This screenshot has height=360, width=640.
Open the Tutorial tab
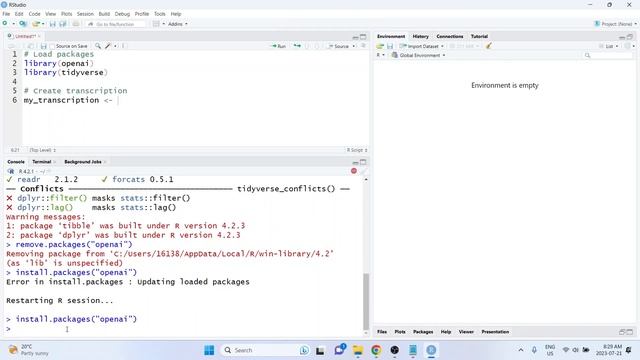[x=479, y=36]
